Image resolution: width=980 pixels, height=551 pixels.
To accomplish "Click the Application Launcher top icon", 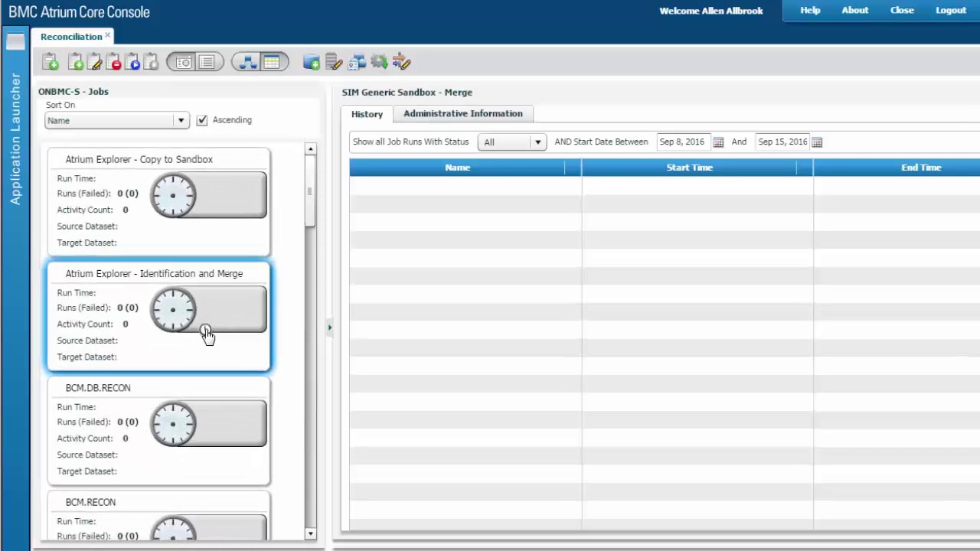I will click(x=15, y=41).
